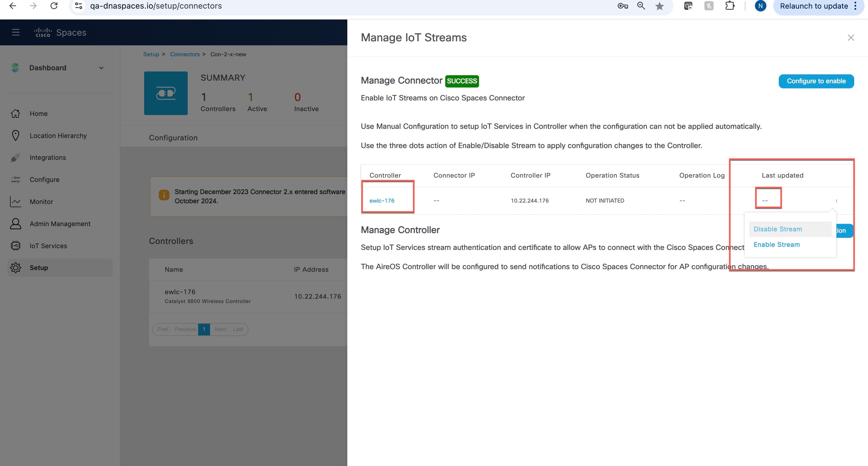Open Location Hierarchy in sidebar
This screenshot has height=466, width=868.
(58, 135)
